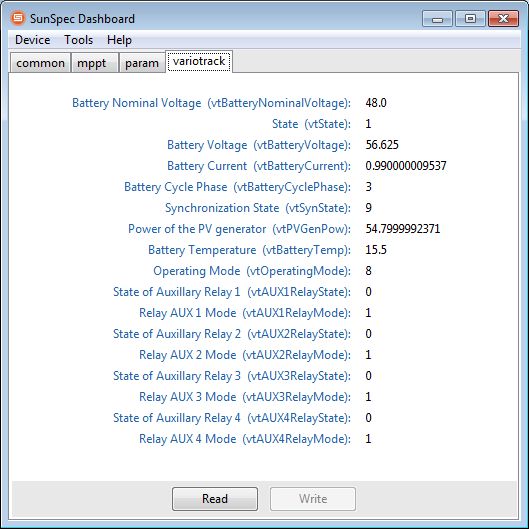Minimize the SunSpec Dashboard window

click(x=437, y=19)
